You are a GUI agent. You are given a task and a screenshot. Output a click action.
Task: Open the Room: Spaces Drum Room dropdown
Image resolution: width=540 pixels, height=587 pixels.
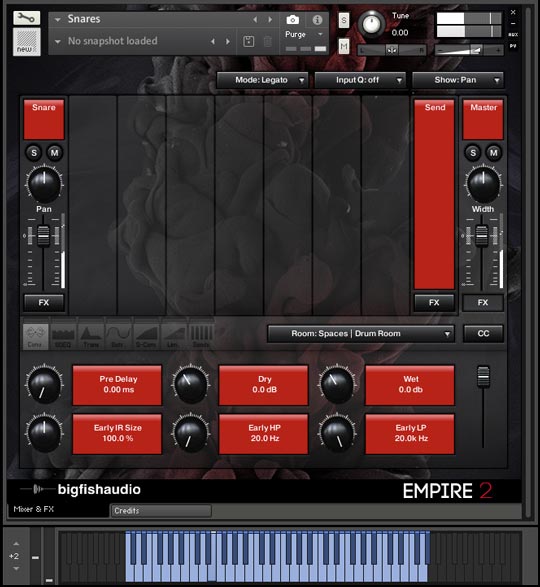coord(361,334)
